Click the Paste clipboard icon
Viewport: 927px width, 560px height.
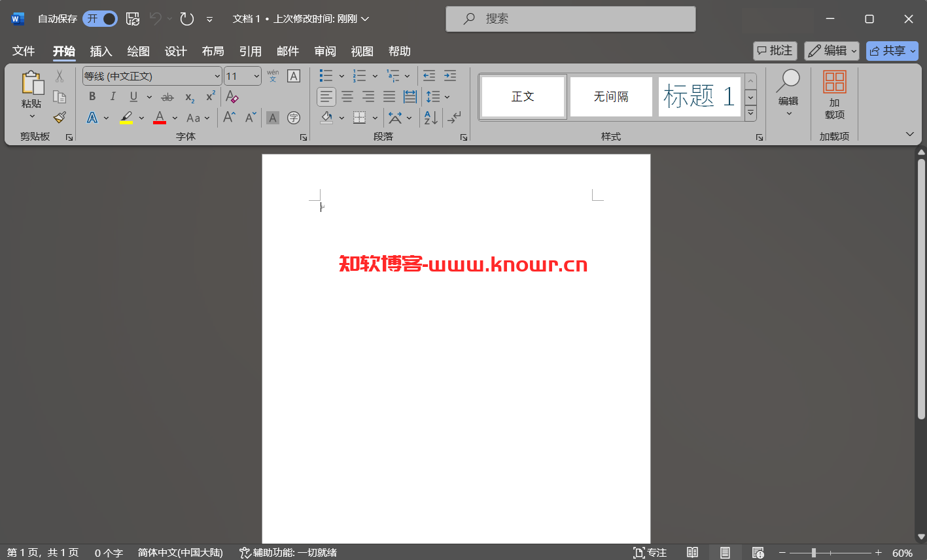(x=32, y=84)
